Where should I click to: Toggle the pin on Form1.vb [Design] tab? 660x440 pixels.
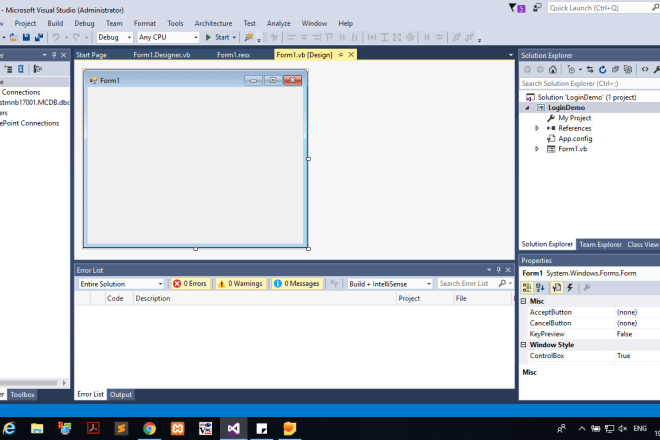pyautogui.click(x=341, y=55)
